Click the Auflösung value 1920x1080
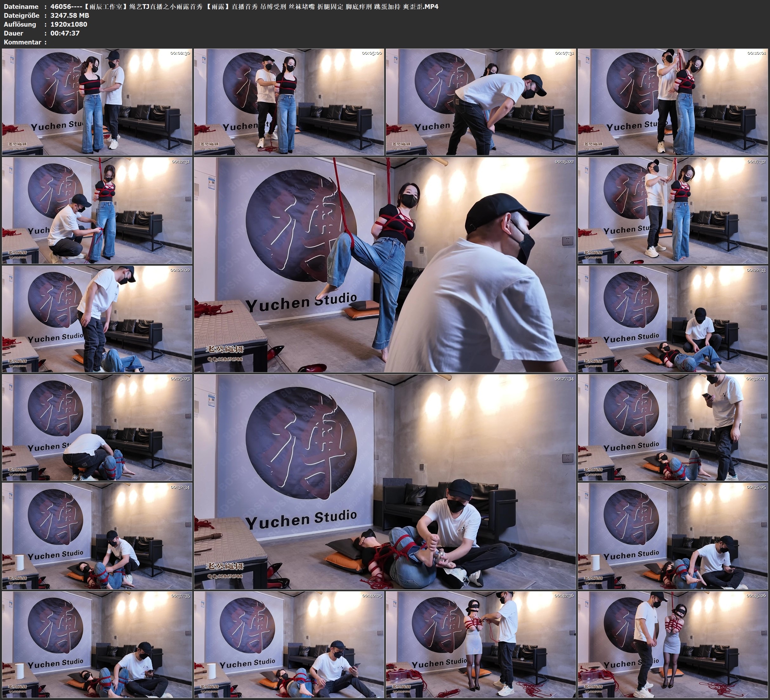This screenshot has width=770, height=700. pyautogui.click(x=69, y=24)
